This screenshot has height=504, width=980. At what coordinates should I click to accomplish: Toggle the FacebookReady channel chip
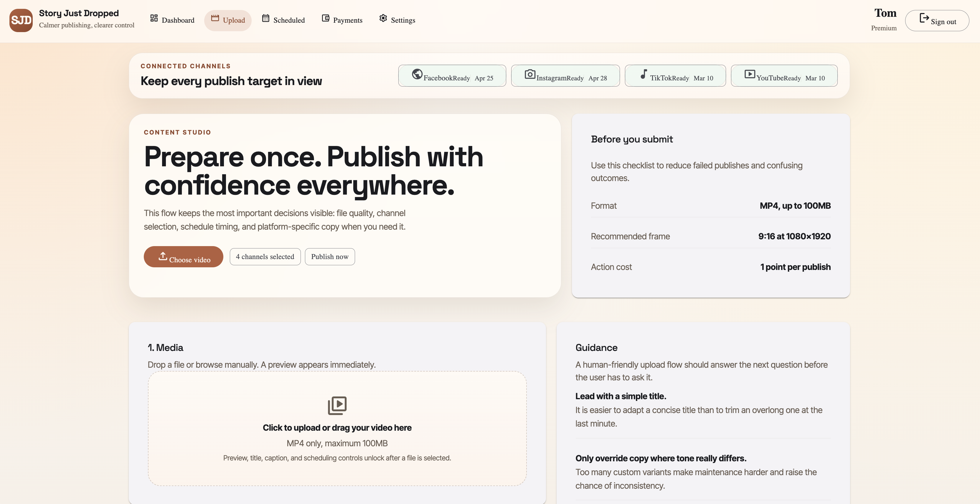[452, 75]
